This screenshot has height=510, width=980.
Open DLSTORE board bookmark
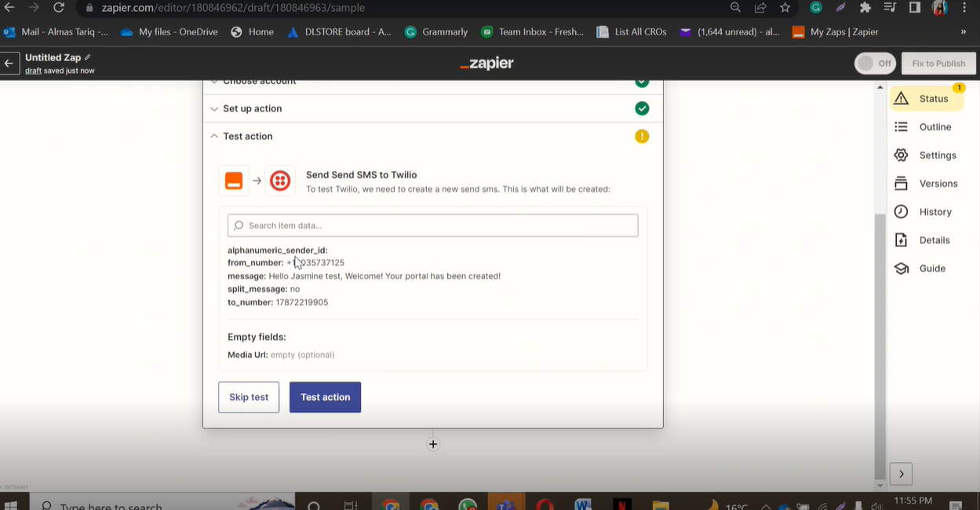339,32
